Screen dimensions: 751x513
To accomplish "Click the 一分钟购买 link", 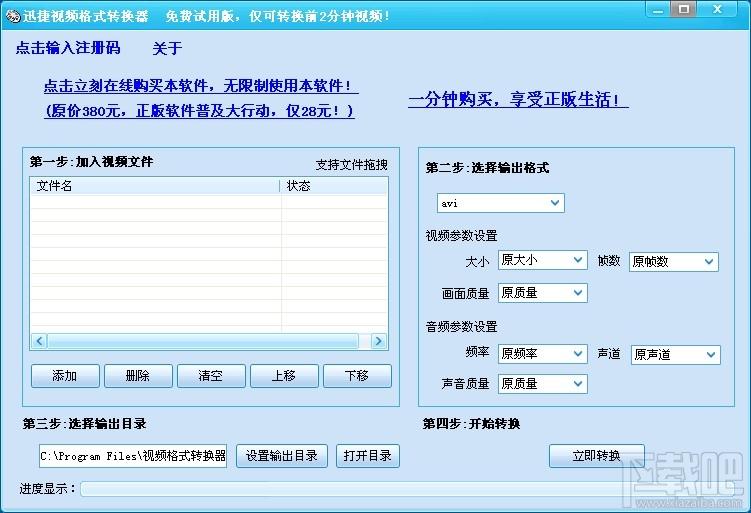I will click(x=518, y=100).
